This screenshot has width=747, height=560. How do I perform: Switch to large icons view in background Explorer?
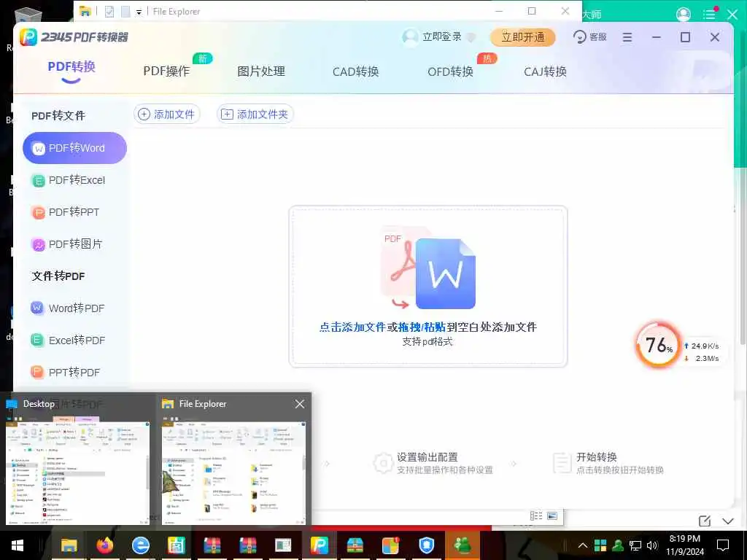coord(552,516)
